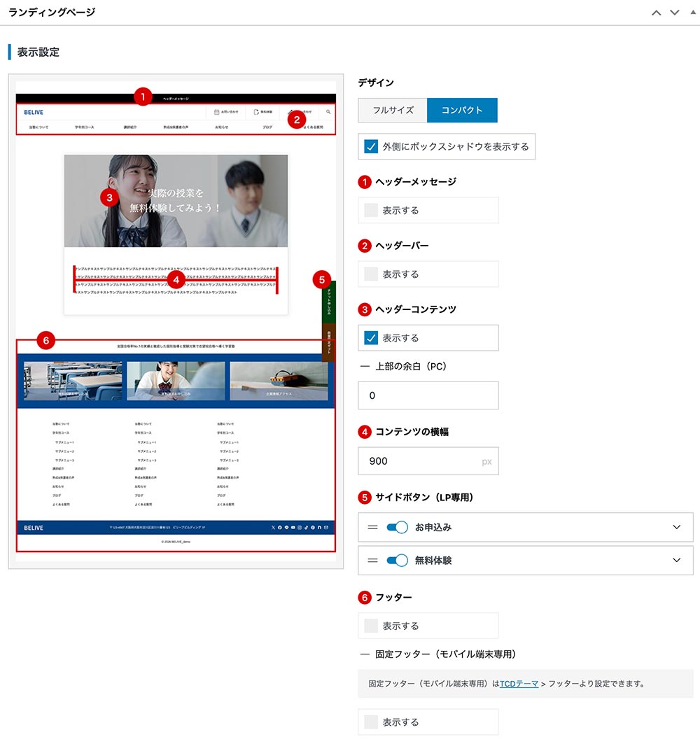700x744 pixels.
Task: Open the TCDテーマ link
Action: [519, 684]
